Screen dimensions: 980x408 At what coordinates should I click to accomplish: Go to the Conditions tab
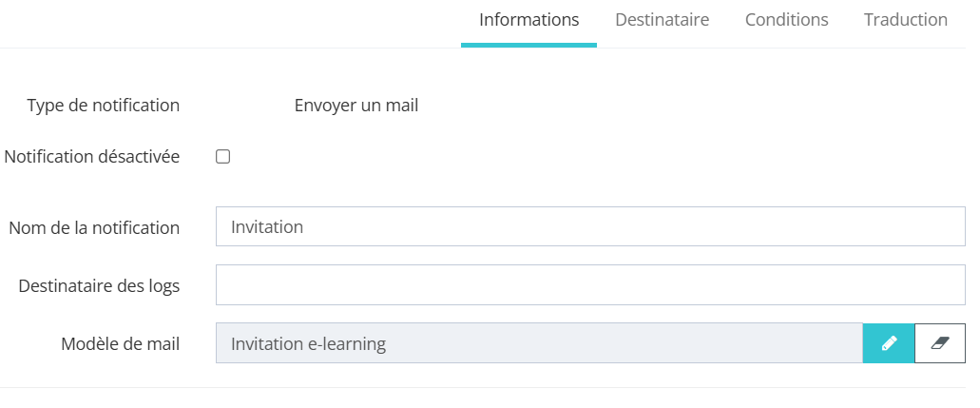coord(786,20)
